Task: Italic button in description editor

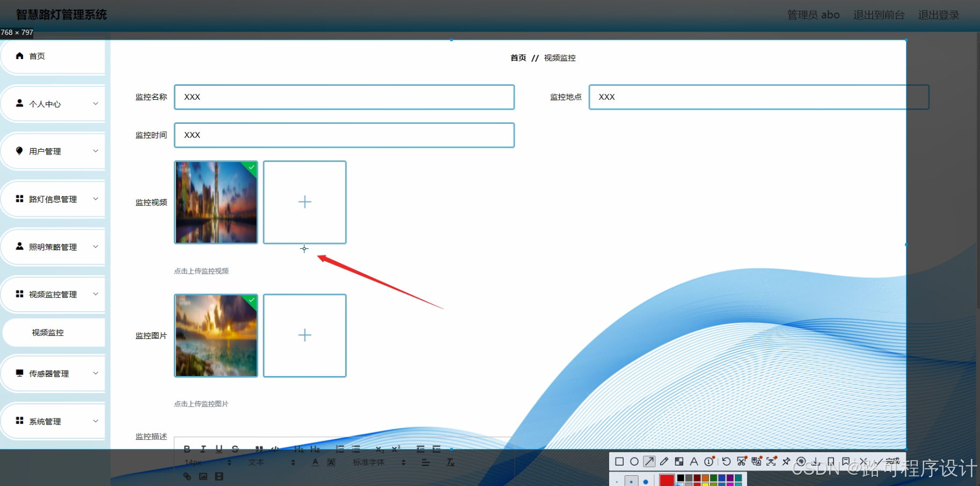Action: (x=203, y=449)
